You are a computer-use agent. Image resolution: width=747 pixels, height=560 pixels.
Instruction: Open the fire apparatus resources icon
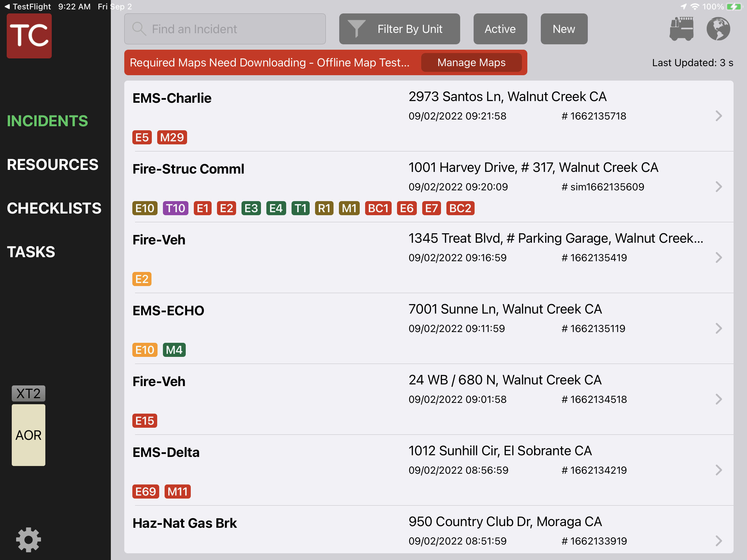tap(681, 29)
